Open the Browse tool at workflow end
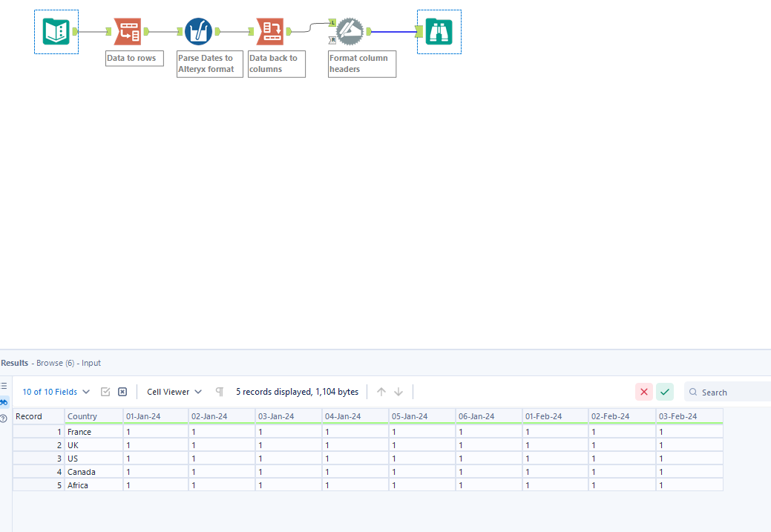The height and width of the screenshot is (532, 771). 439,31
